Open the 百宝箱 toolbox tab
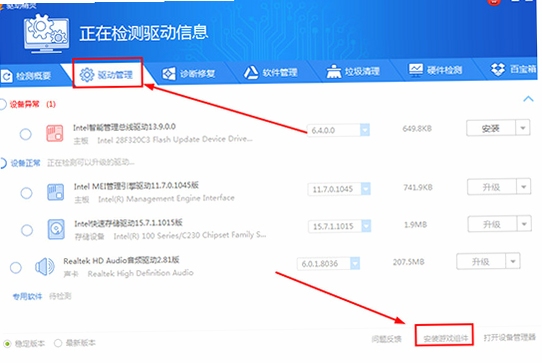This screenshot has width=542, height=363. 513,69
